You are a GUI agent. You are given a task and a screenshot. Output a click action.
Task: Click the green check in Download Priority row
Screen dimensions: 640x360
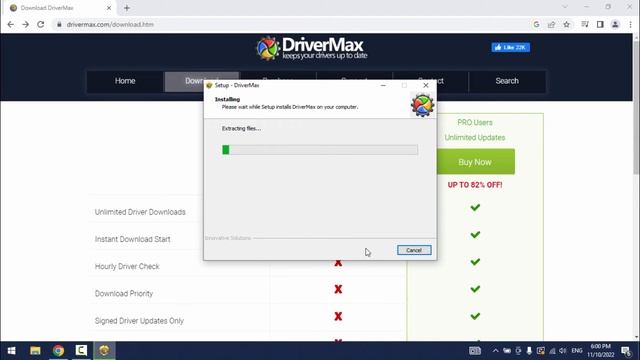coord(475,289)
